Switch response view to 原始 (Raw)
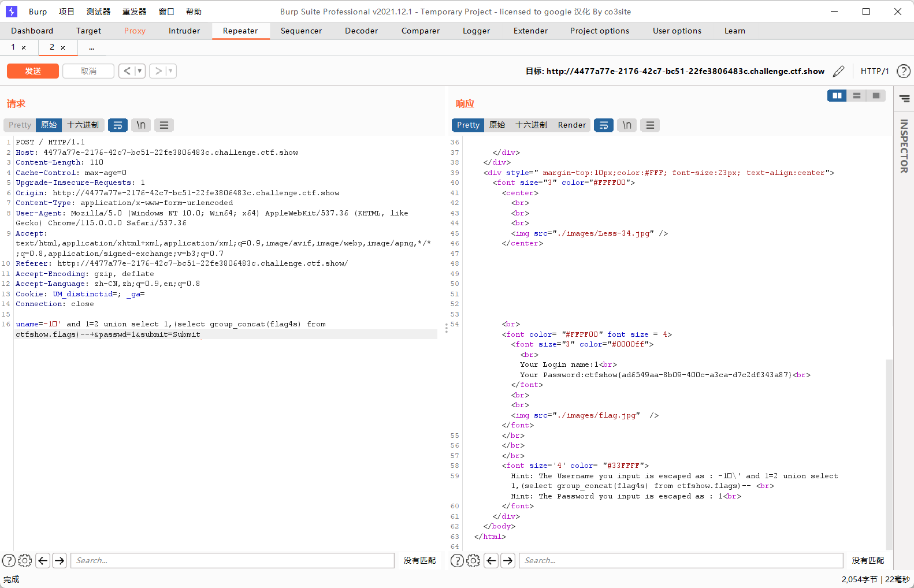 tap(497, 125)
